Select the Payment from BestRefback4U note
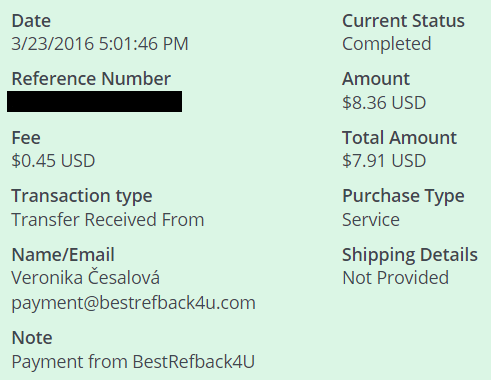This screenshot has width=491, height=380. coord(133,362)
